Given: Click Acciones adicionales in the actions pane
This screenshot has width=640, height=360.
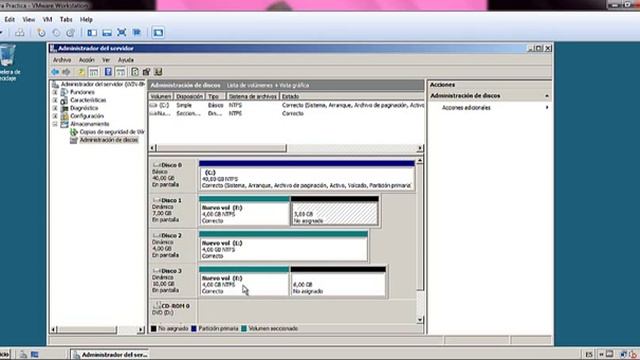Looking at the screenshot, I should tap(466, 108).
